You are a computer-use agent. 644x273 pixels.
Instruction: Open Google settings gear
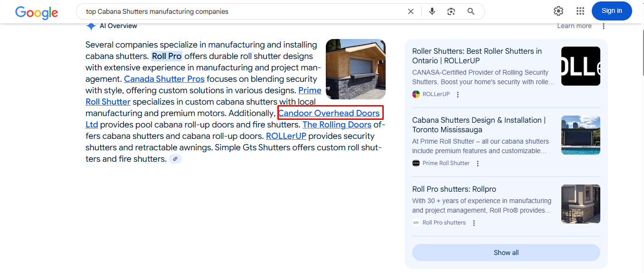click(559, 11)
